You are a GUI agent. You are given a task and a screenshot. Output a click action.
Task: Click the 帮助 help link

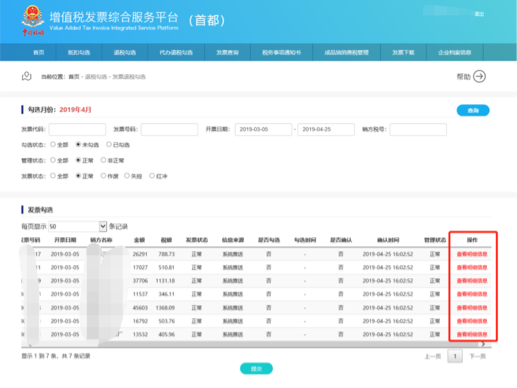pos(463,77)
